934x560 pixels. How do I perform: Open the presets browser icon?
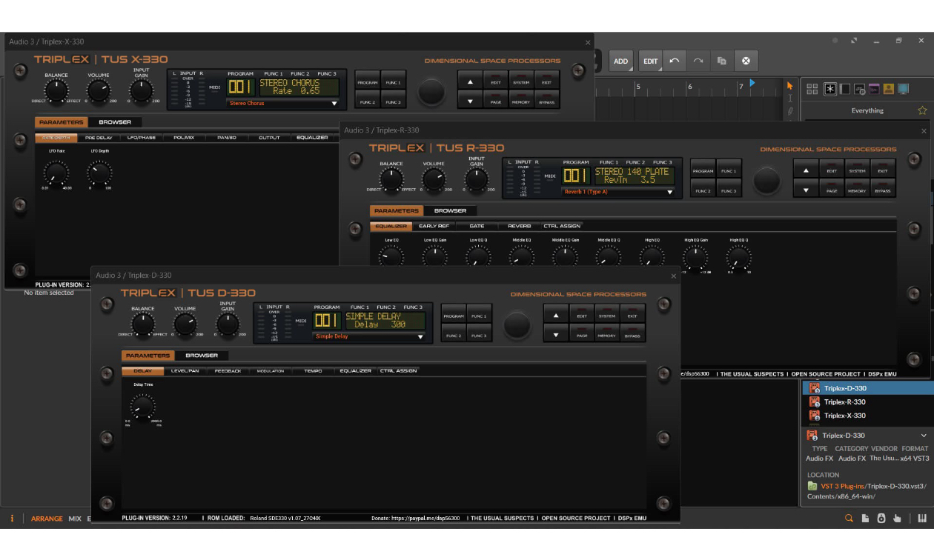point(860,89)
